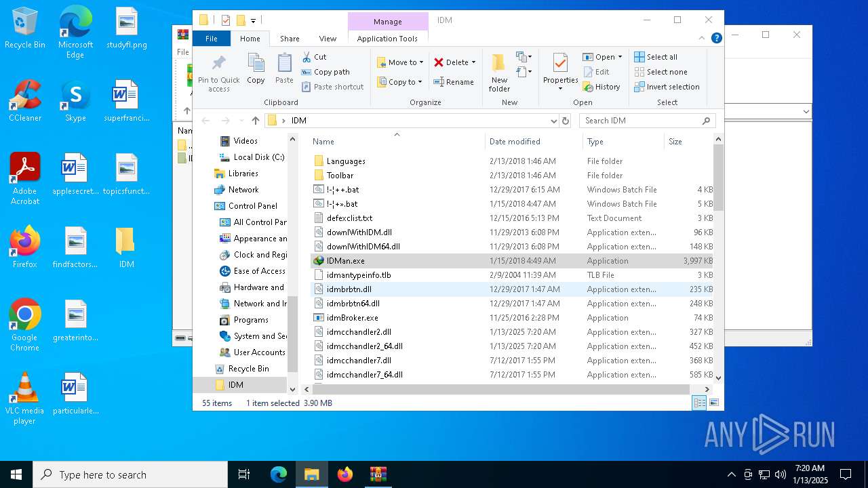This screenshot has width=868, height=488.
Task: Select VLC media player desktop icon
Action: point(24,399)
